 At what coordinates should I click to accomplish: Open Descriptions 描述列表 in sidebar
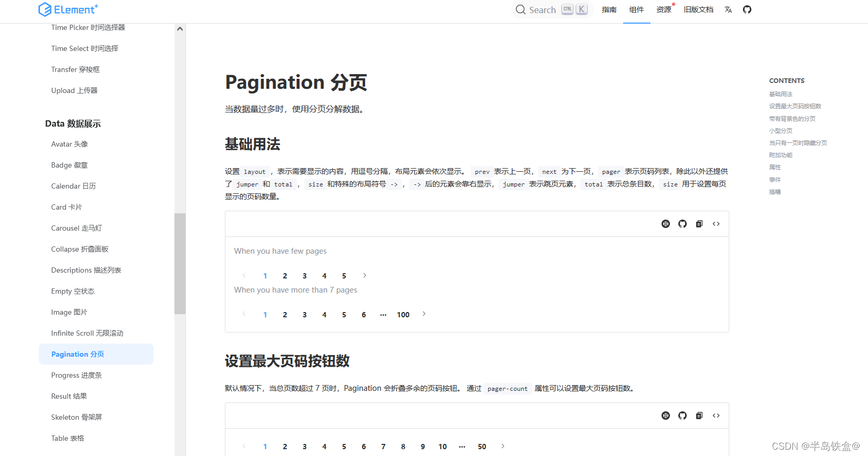point(86,270)
